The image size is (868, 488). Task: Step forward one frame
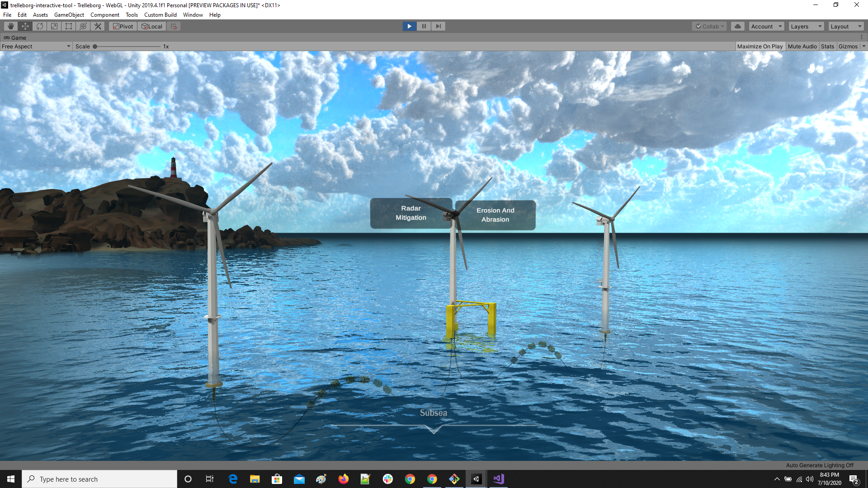[x=438, y=26]
